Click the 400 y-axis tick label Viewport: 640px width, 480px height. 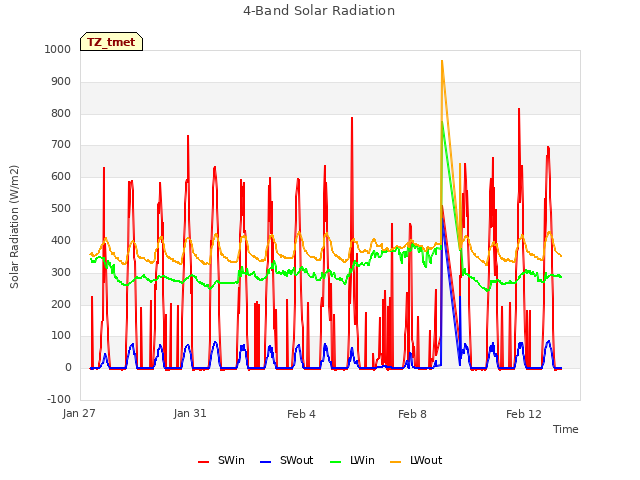(x=61, y=240)
